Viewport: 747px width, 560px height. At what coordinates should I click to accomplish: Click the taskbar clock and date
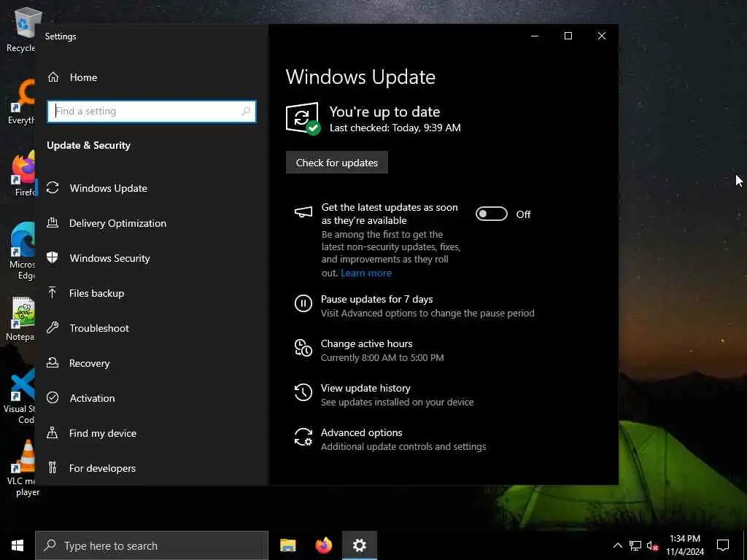(684, 545)
